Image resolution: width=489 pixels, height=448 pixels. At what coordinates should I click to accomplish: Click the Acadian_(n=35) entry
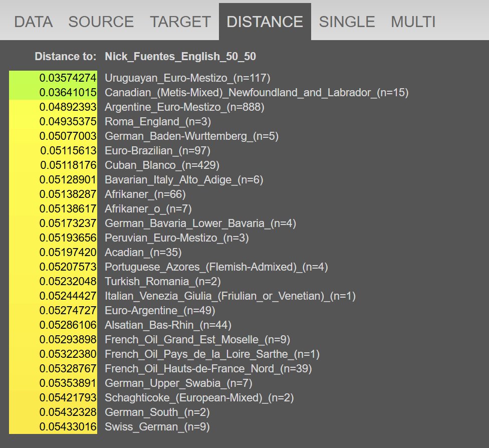point(143,253)
